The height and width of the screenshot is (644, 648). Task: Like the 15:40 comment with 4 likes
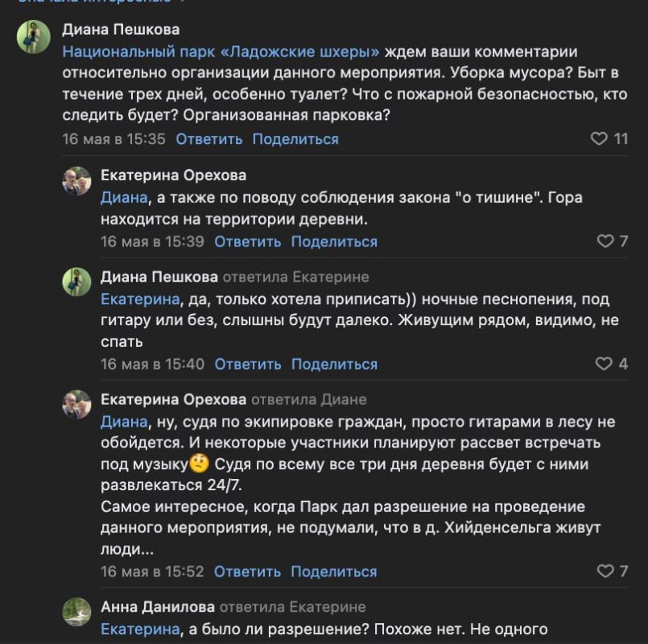[604, 363]
